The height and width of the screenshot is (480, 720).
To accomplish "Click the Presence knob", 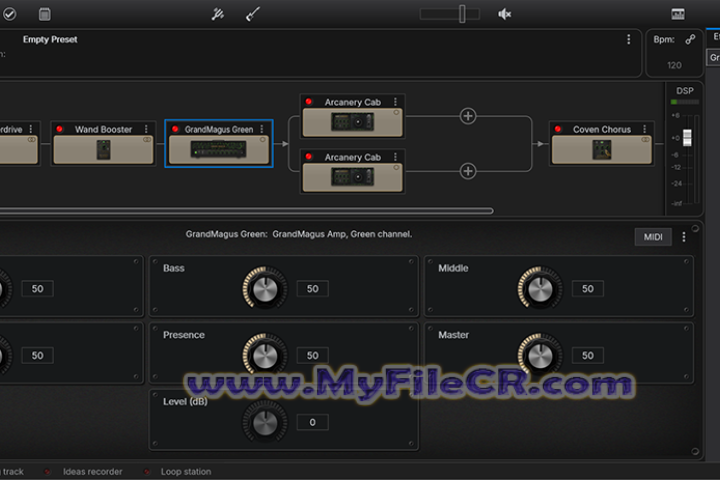I will click(x=265, y=355).
